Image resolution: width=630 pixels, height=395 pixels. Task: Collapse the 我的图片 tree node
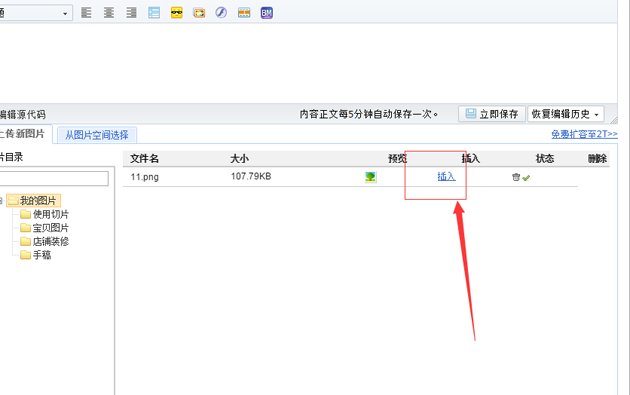(x=1, y=201)
